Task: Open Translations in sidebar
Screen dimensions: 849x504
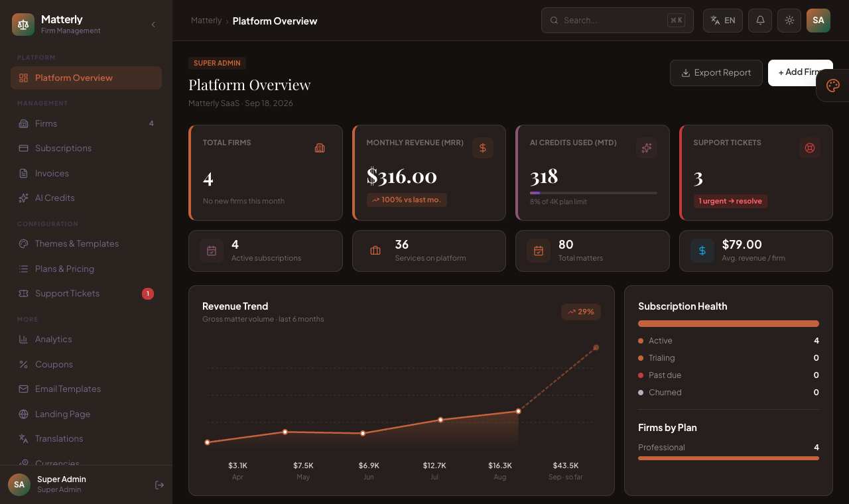Action: pos(86,438)
